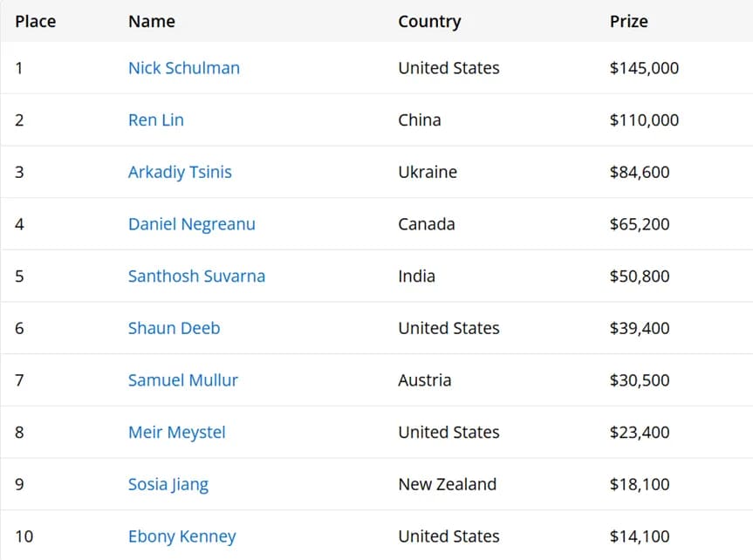Select the Austria country cell

coord(425,380)
